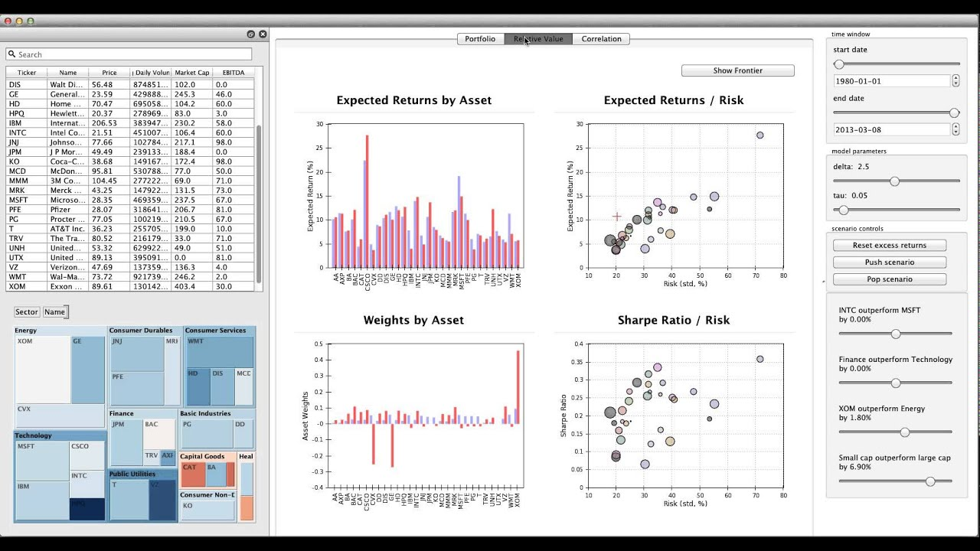Switch to the Portfolio tab

(x=480, y=39)
